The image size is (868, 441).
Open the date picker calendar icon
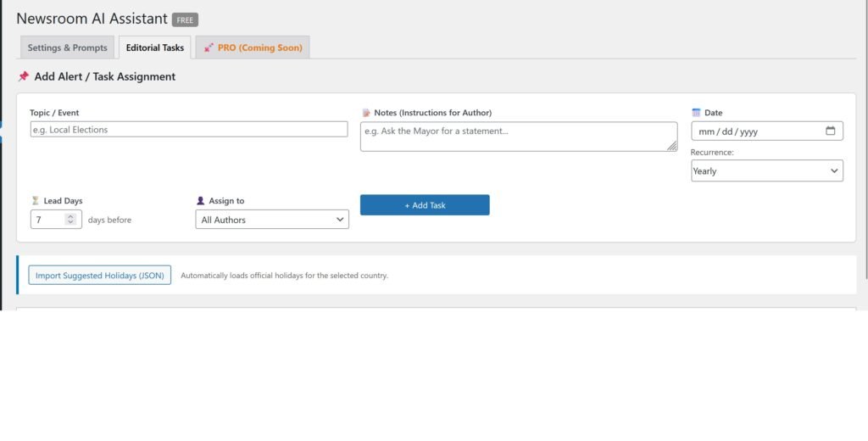(830, 131)
